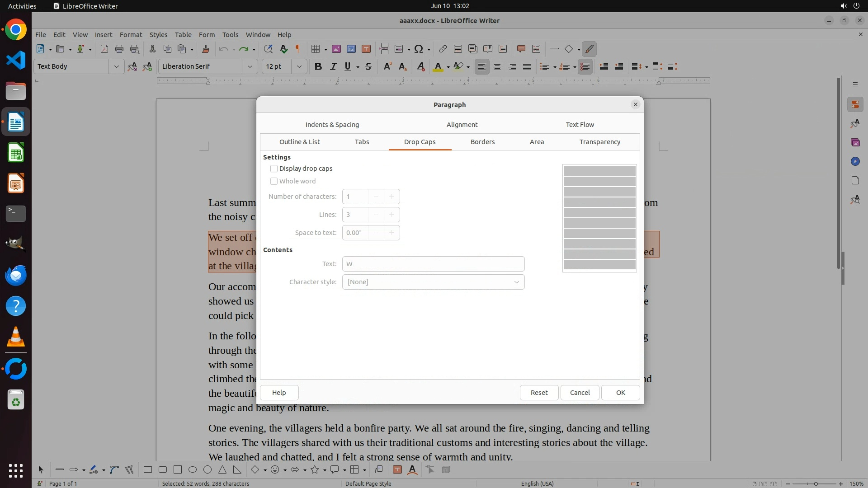Click the Italic toolbar icon
This screenshot has height=488, width=868.
click(333, 66)
